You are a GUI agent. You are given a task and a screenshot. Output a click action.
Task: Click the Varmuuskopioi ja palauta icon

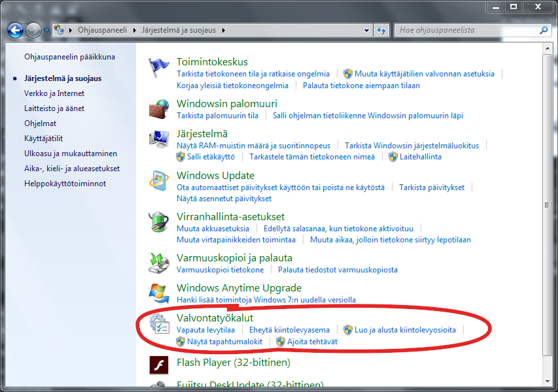coord(159,263)
